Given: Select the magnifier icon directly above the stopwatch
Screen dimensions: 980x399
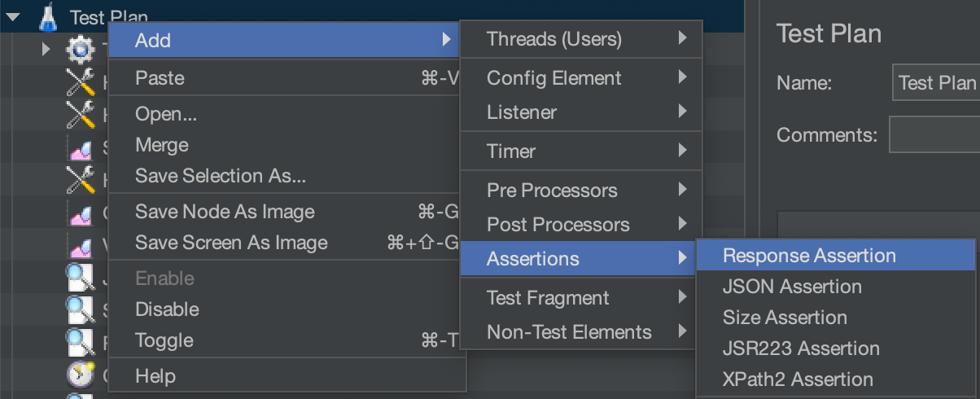Looking at the screenshot, I should click(80, 342).
